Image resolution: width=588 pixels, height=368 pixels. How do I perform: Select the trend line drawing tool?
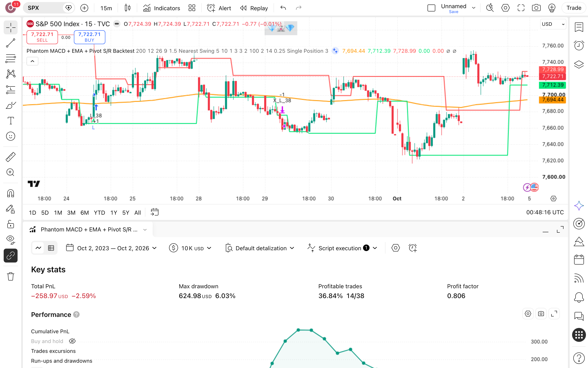point(10,43)
